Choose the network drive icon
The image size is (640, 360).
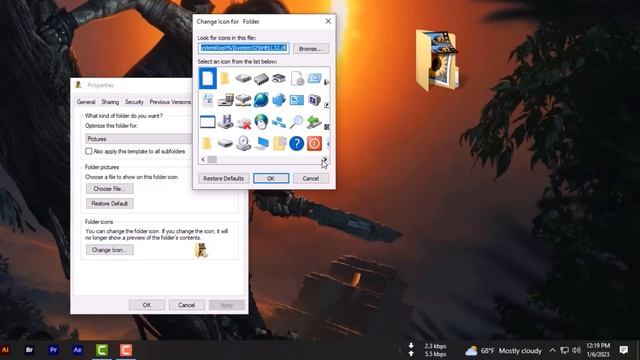243,100
